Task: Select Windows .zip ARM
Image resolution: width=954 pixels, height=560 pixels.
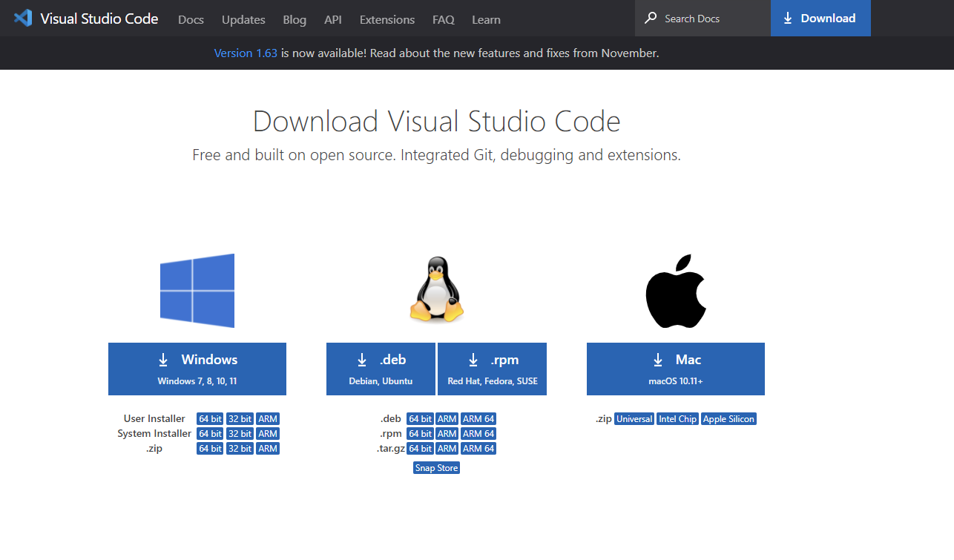Action: pyautogui.click(x=268, y=449)
